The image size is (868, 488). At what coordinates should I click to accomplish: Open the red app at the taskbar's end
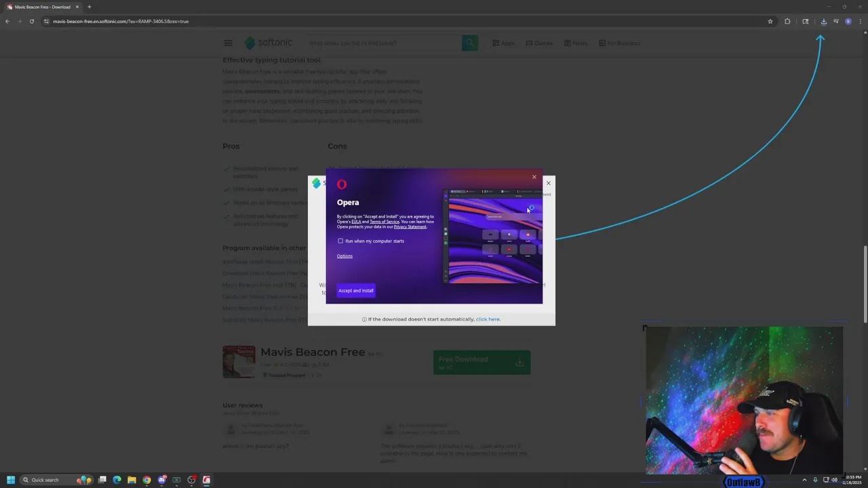(207, 480)
